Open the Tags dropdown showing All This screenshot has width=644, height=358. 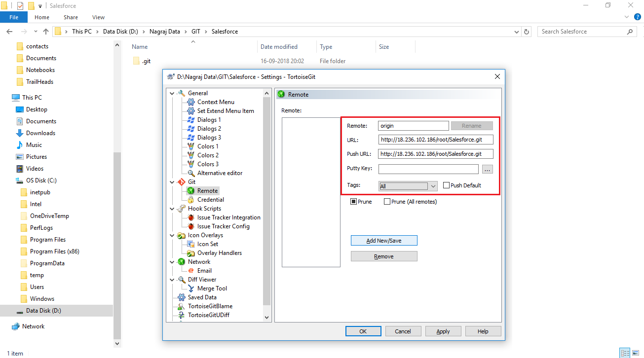point(408,186)
